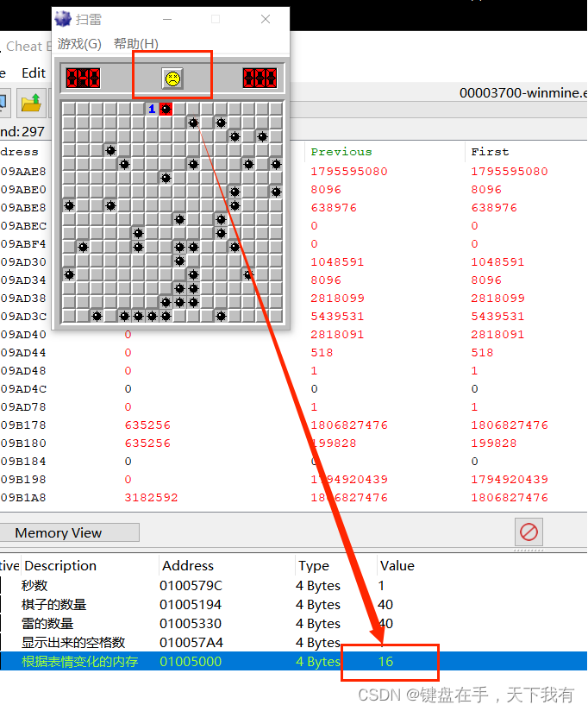Click the Description column header
Image resolution: width=588 pixels, height=711 pixels.
pyautogui.click(x=60, y=565)
